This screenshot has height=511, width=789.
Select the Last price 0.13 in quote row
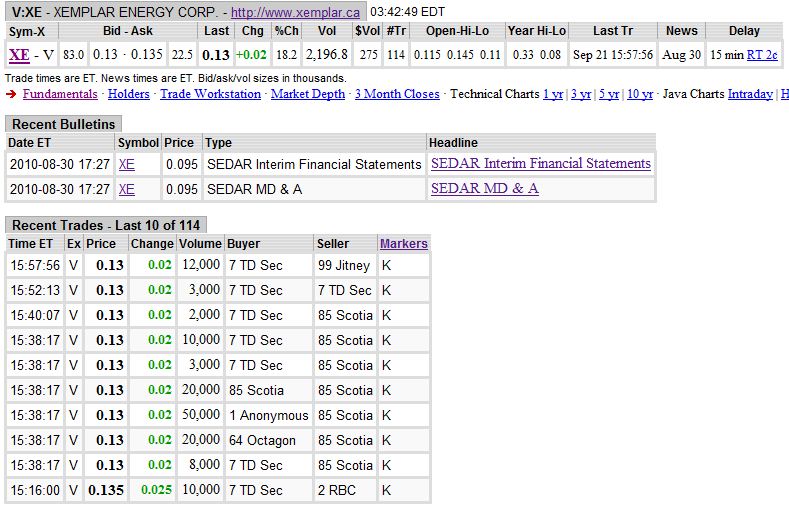pos(216,55)
